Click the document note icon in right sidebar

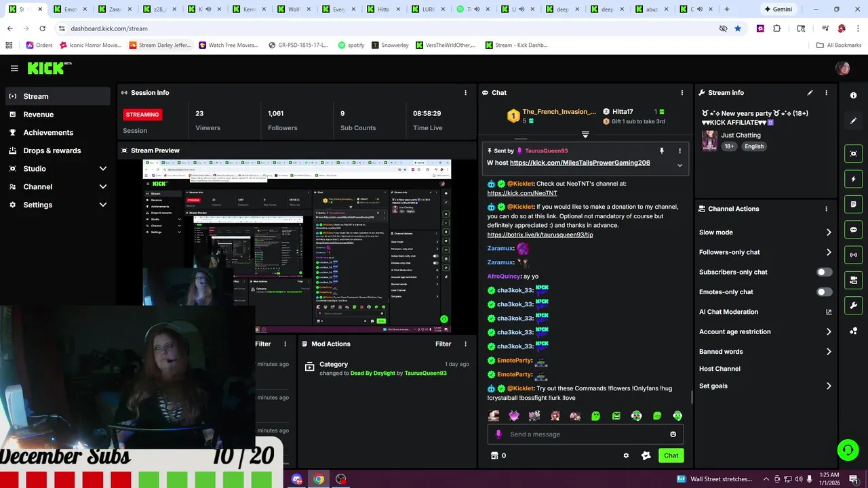coord(853,204)
